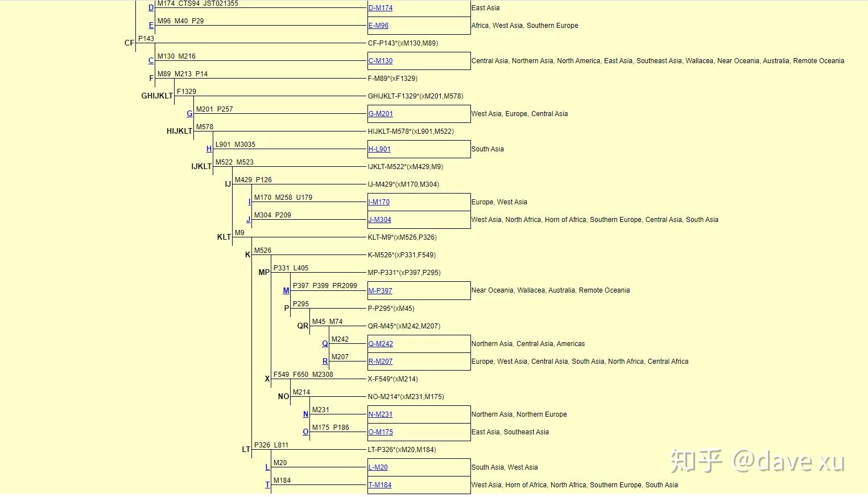Select the GHIJKLT-F1329*(xM201,M578) text
The width and height of the screenshot is (868, 497).
point(415,96)
